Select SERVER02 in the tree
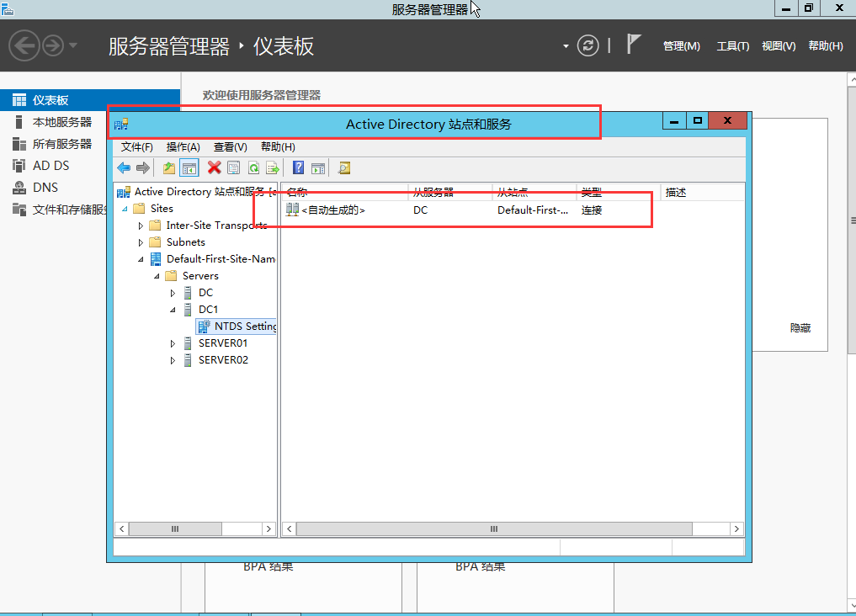Image resolution: width=856 pixels, height=616 pixels. (215, 360)
